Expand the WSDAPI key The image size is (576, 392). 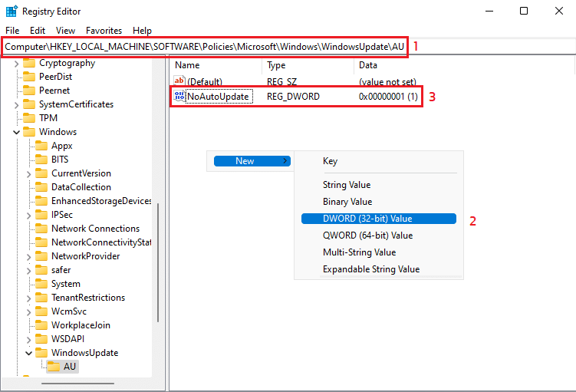[28, 340]
